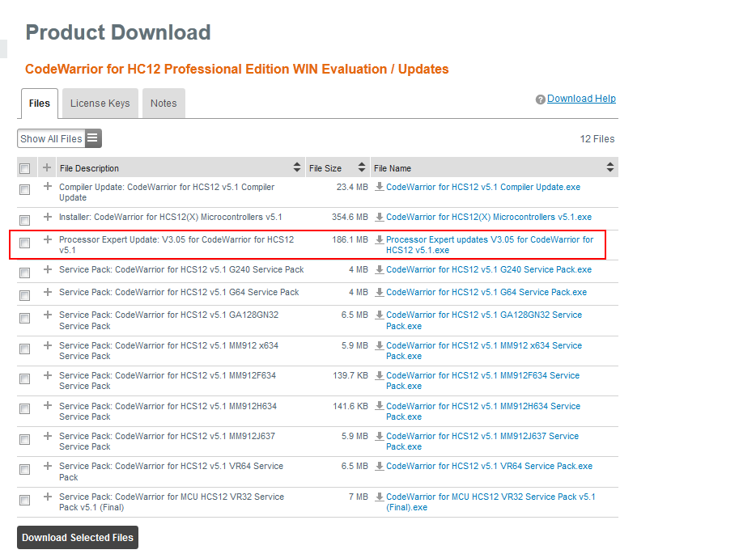The height and width of the screenshot is (554, 756).
Task: Click the list icon on Show All Files
Action: click(x=92, y=138)
